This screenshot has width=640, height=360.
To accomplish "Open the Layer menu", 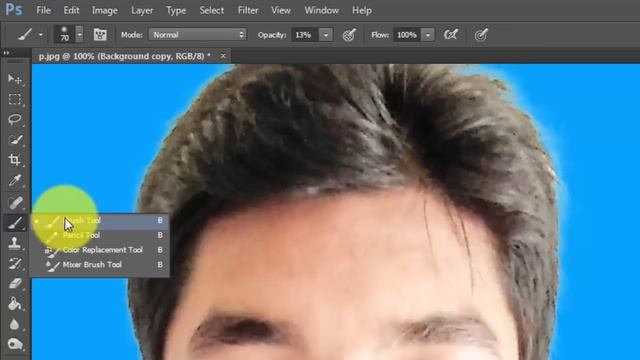I will (x=142, y=10).
